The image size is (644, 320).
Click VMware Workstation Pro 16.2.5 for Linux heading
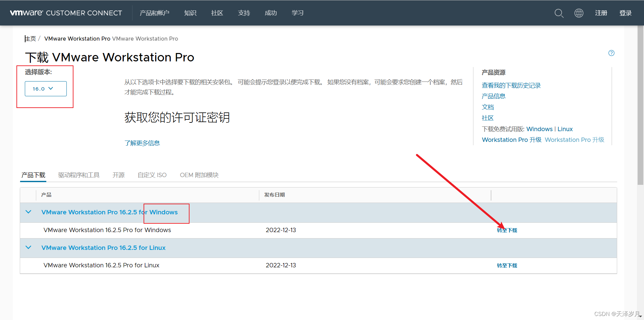pyautogui.click(x=103, y=248)
